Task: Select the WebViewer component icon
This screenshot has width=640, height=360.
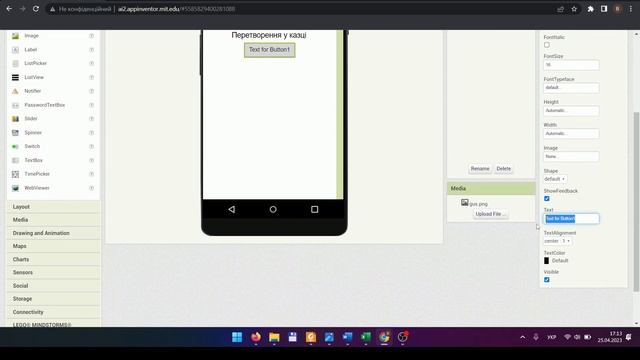Action: [16, 188]
